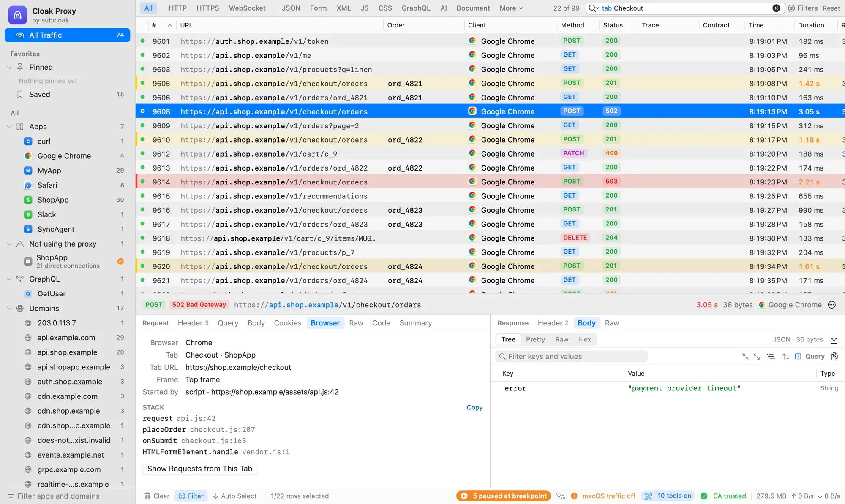Select Safari in the Apps list

coord(67,185)
